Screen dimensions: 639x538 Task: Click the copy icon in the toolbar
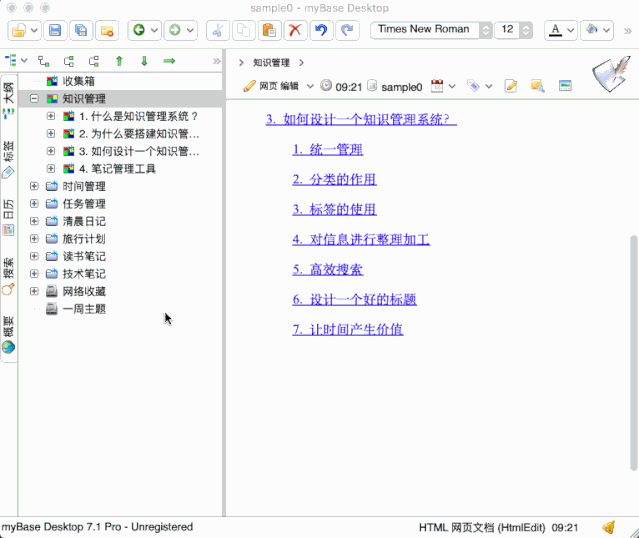pyautogui.click(x=243, y=30)
